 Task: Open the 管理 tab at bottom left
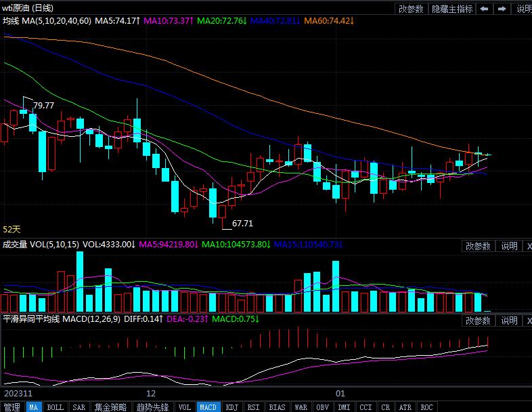12,407
